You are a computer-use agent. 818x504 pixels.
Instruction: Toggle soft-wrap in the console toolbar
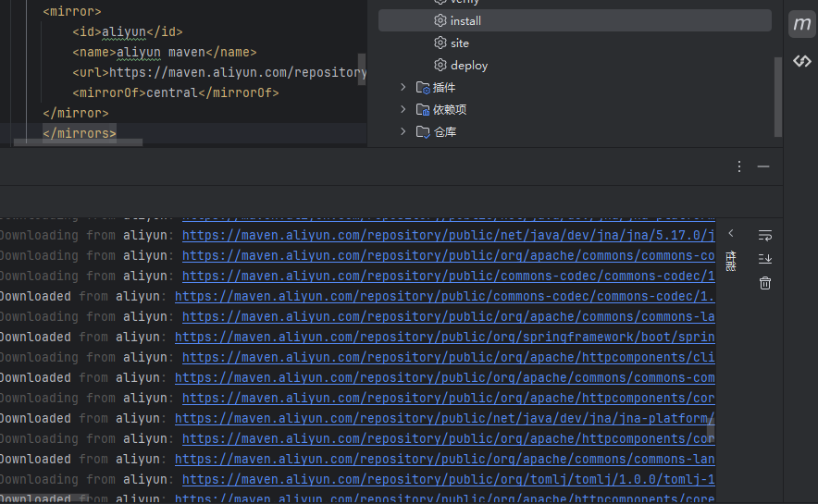[x=764, y=236]
